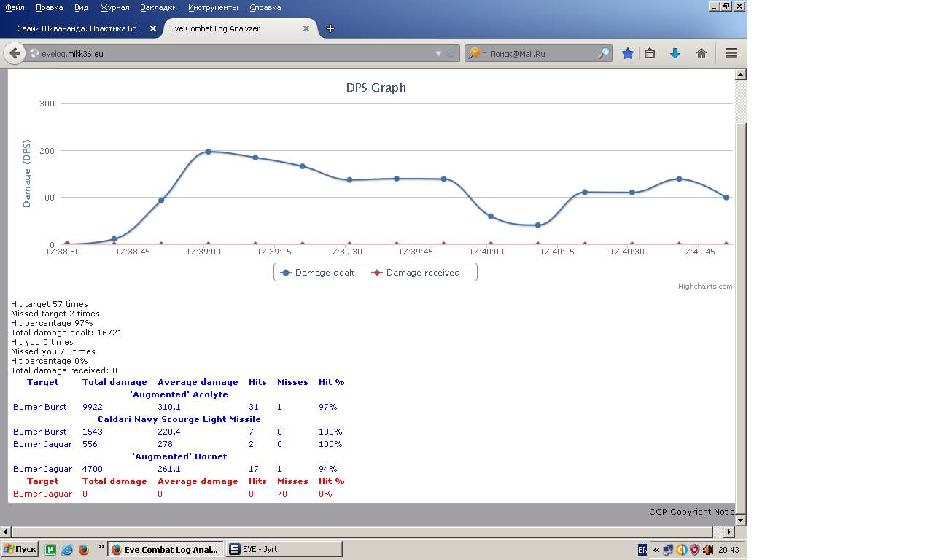Click the search magnifier icon in search box
948x560 pixels.
(x=603, y=53)
